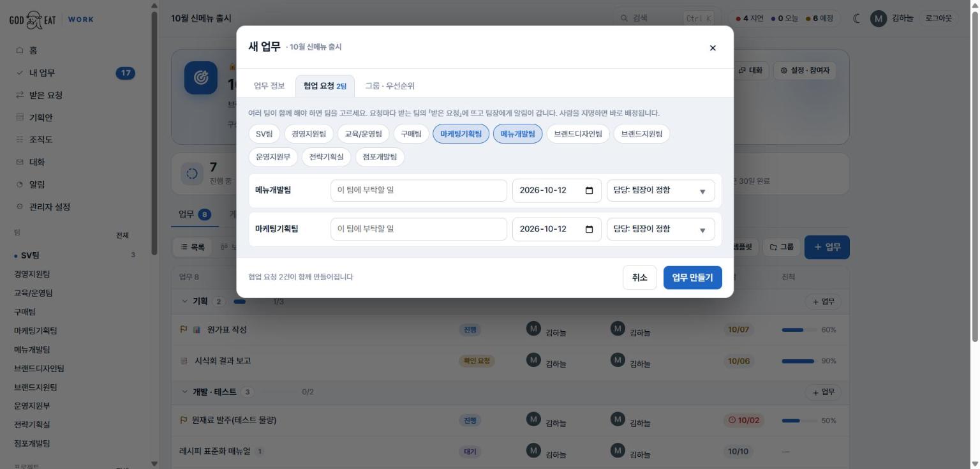Select 경영지원팀 in the sidebar team list
The height and width of the screenshot is (469, 980).
click(x=75, y=274)
